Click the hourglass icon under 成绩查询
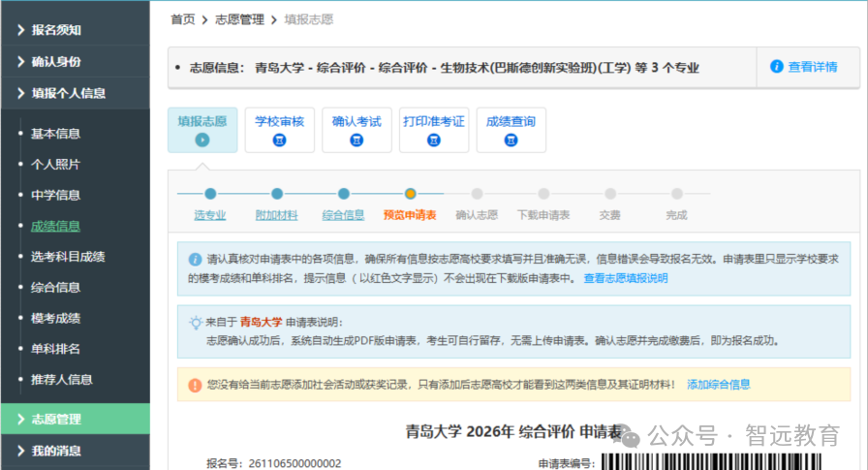Screen dimensions: 868x470 pos(511,141)
